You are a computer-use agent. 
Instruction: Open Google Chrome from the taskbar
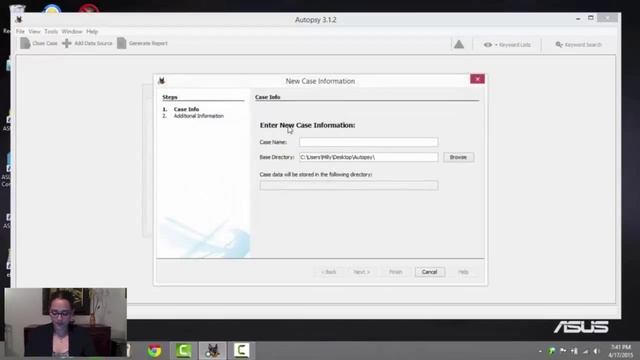tap(154, 351)
